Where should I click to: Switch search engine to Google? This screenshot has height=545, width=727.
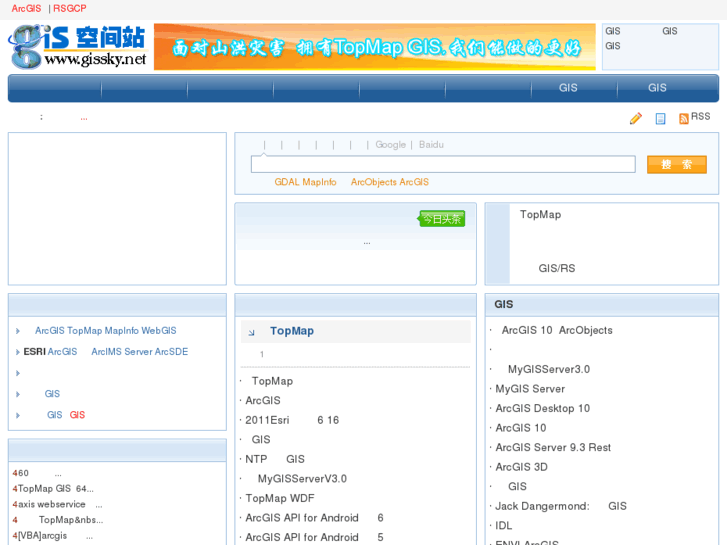390,145
